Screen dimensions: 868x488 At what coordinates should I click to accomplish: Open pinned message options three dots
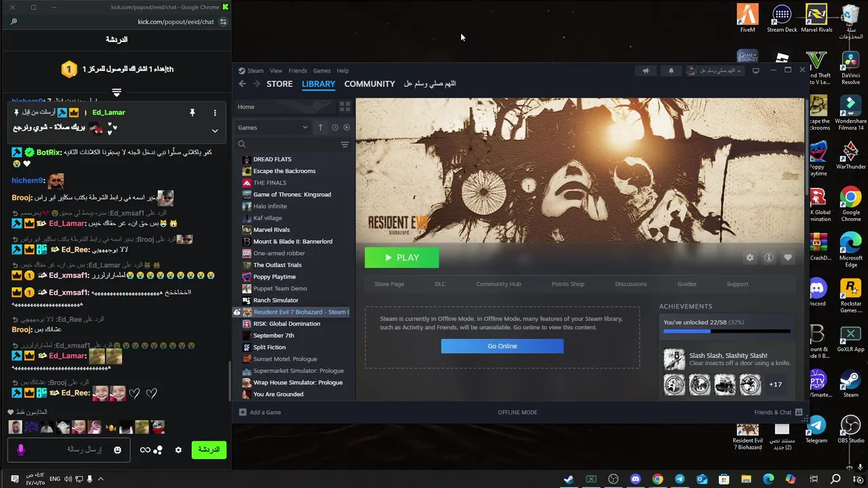[215, 113]
